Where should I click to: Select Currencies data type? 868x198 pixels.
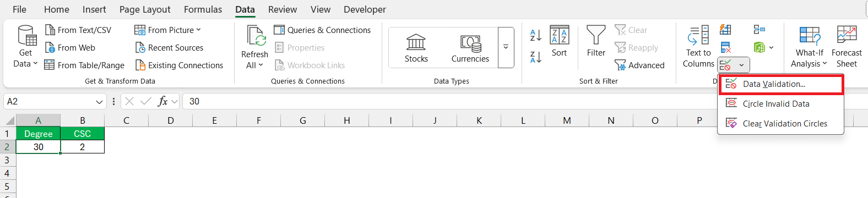coord(470,48)
